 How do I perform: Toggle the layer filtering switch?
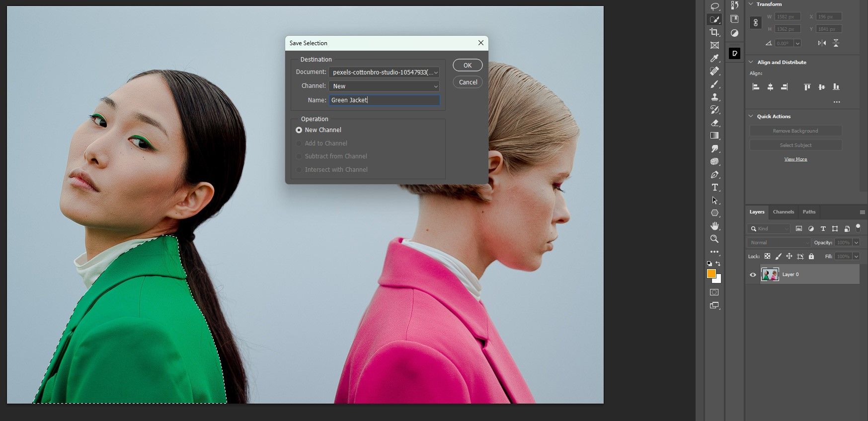coord(858,228)
